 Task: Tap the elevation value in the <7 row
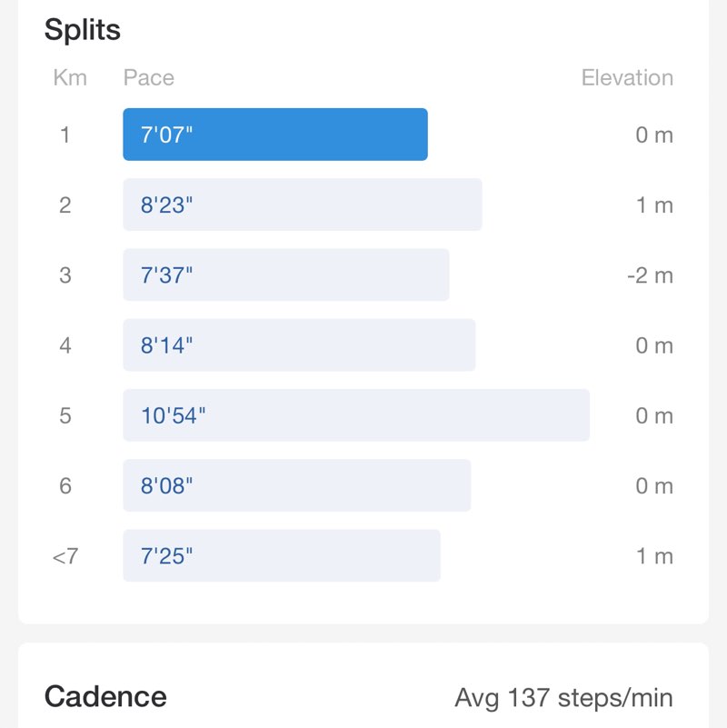click(x=654, y=556)
